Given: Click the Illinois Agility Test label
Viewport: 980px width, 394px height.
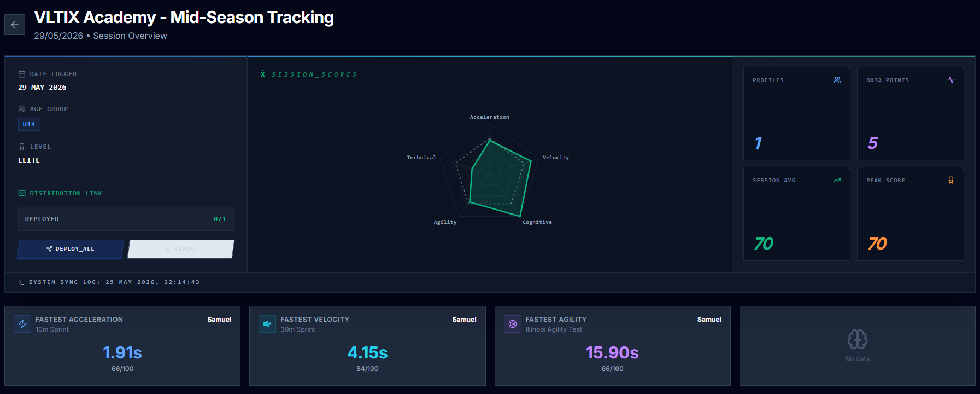Looking at the screenshot, I should [x=554, y=329].
